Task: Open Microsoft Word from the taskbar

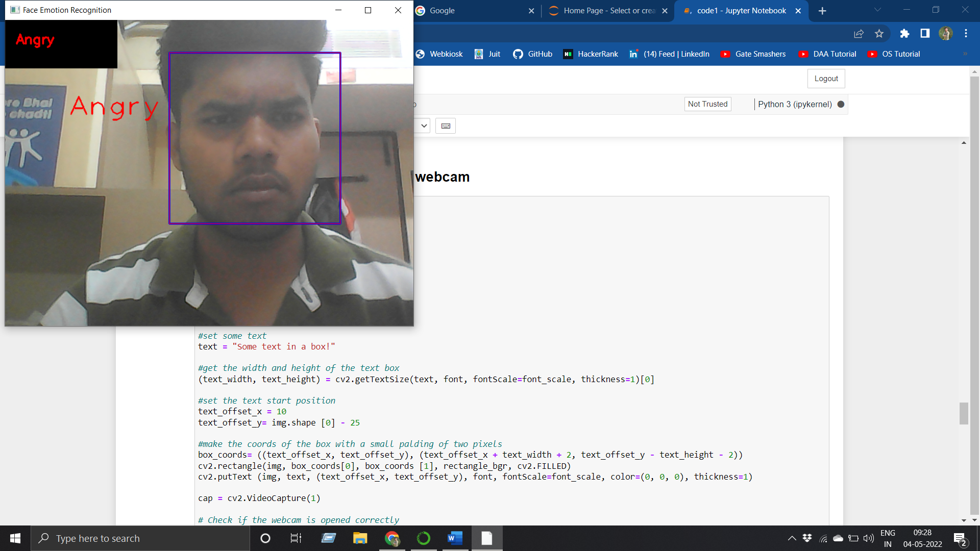Action: [x=455, y=538]
